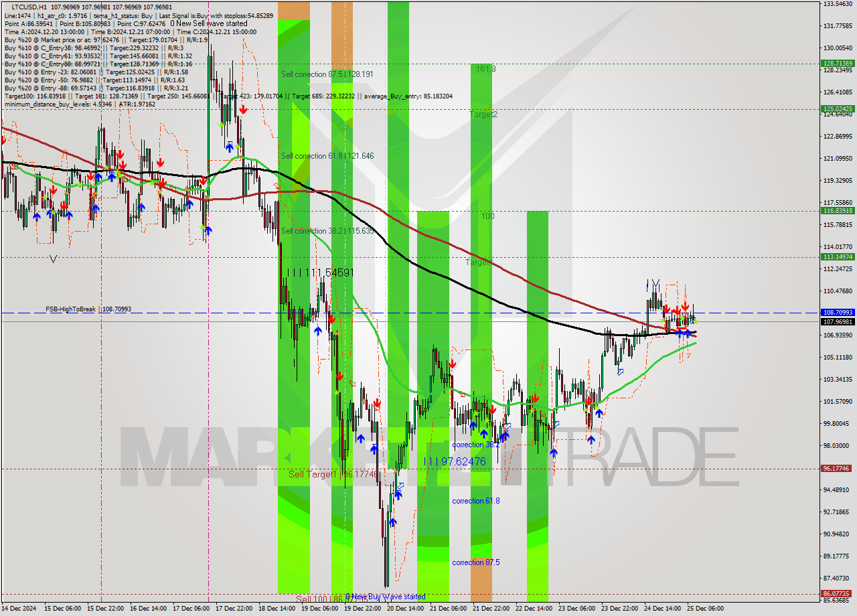Screen dimensions: 857x616
Task: Select the red 96.17746 price tag
Action: tap(838, 469)
